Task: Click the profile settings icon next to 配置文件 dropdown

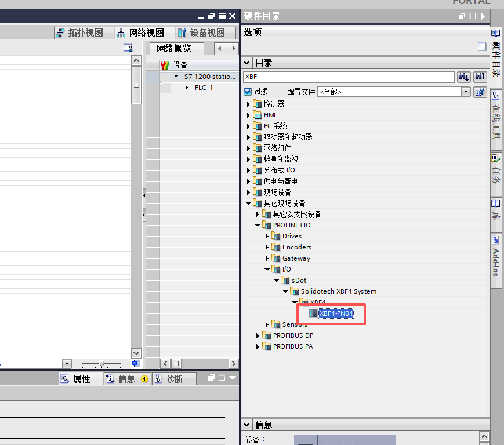Action: [x=480, y=92]
